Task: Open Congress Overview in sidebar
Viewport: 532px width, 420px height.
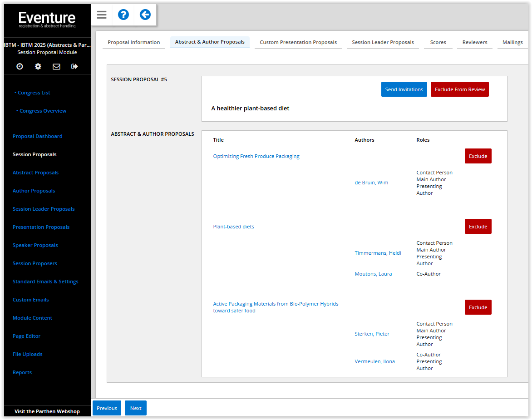Action: pos(43,111)
